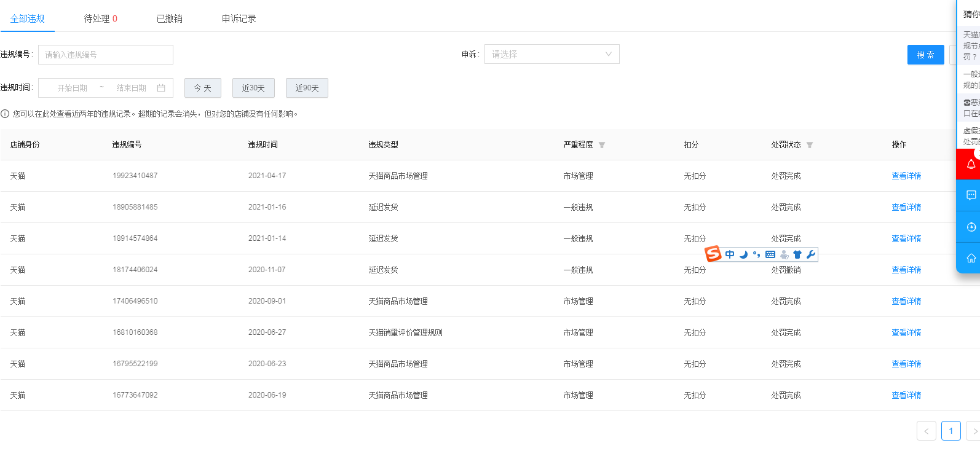Click the 违规时间 column header
980x451 pixels.
263,144
